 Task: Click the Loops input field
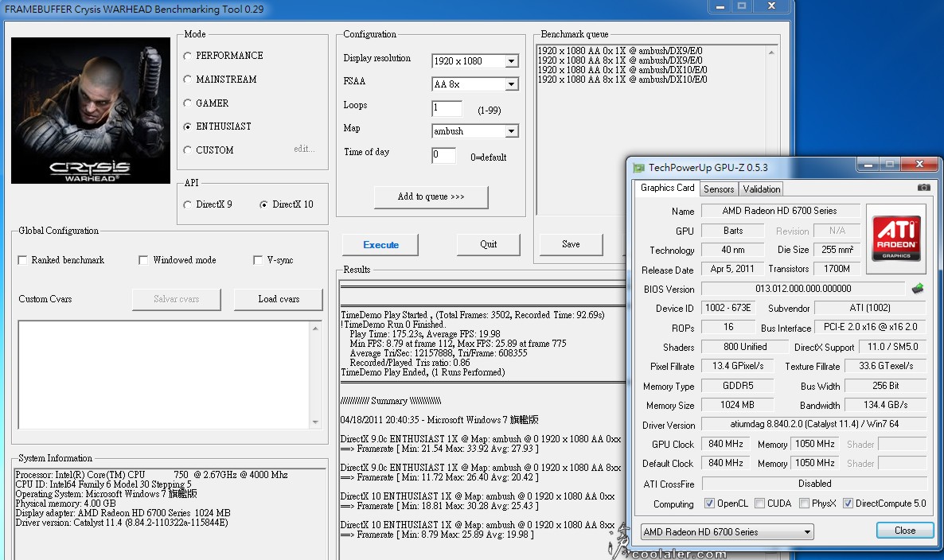pyautogui.click(x=447, y=108)
